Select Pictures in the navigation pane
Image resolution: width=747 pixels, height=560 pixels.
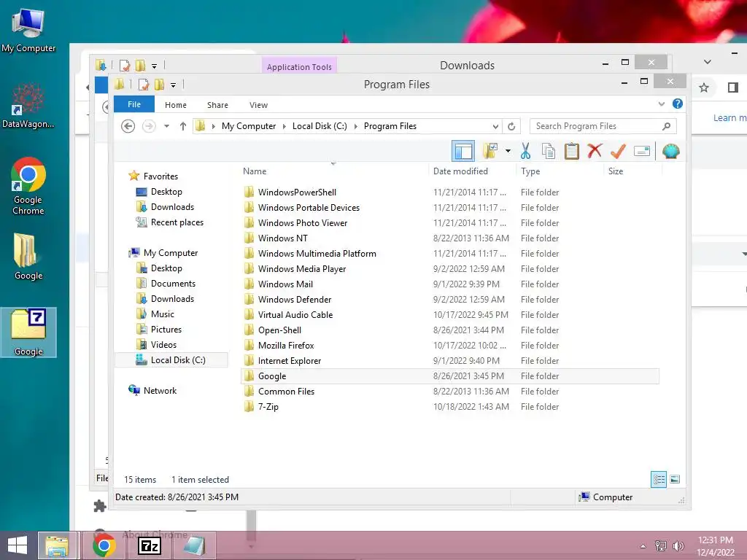(166, 329)
